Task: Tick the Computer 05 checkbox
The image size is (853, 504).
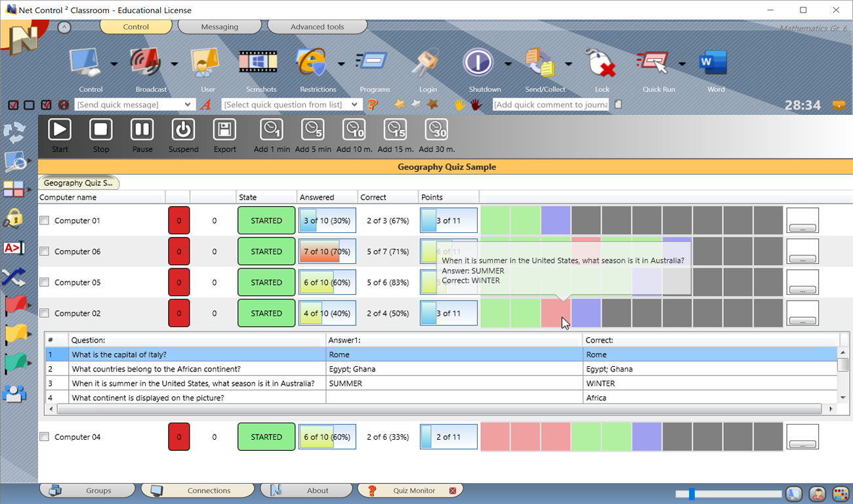Action: pyautogui.click(x=44, y=282)
